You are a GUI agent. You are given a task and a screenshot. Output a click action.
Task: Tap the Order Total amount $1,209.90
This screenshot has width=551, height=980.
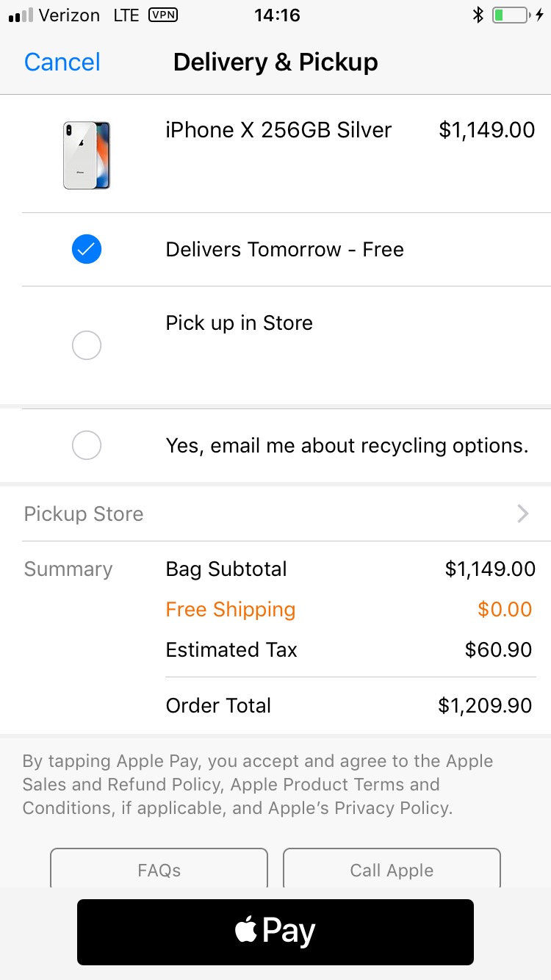coord(485,705)
